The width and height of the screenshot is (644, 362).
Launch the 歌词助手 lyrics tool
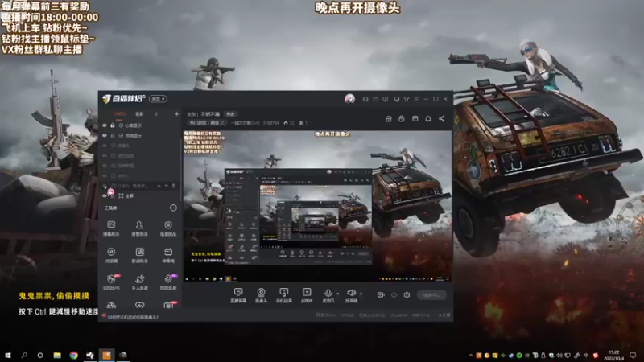point(139,255)
